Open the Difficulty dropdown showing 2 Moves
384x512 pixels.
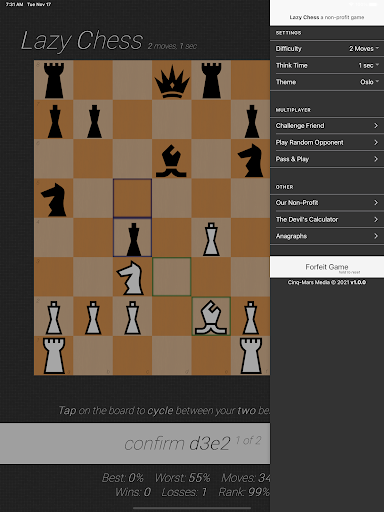click(327, 49)
